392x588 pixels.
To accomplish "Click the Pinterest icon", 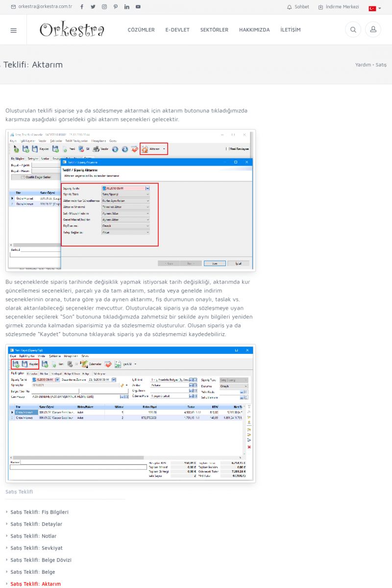I will click(116, 7).
